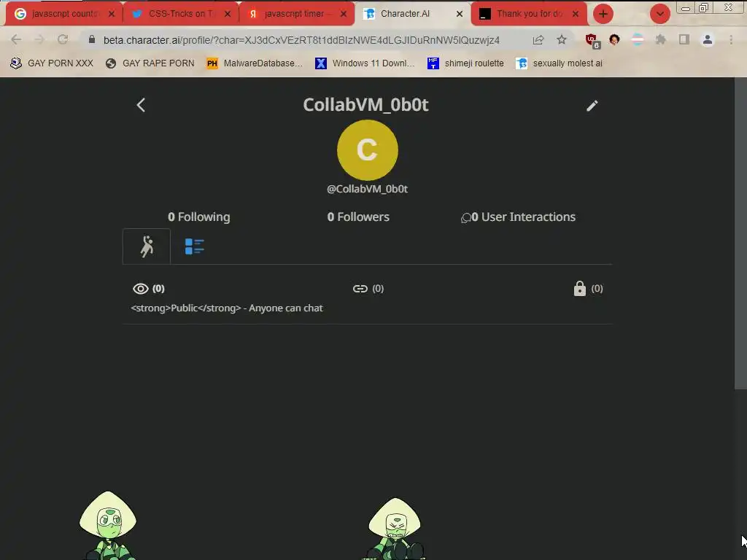
Task: Open the Chrome profile button
Action: tap(708, 39)
